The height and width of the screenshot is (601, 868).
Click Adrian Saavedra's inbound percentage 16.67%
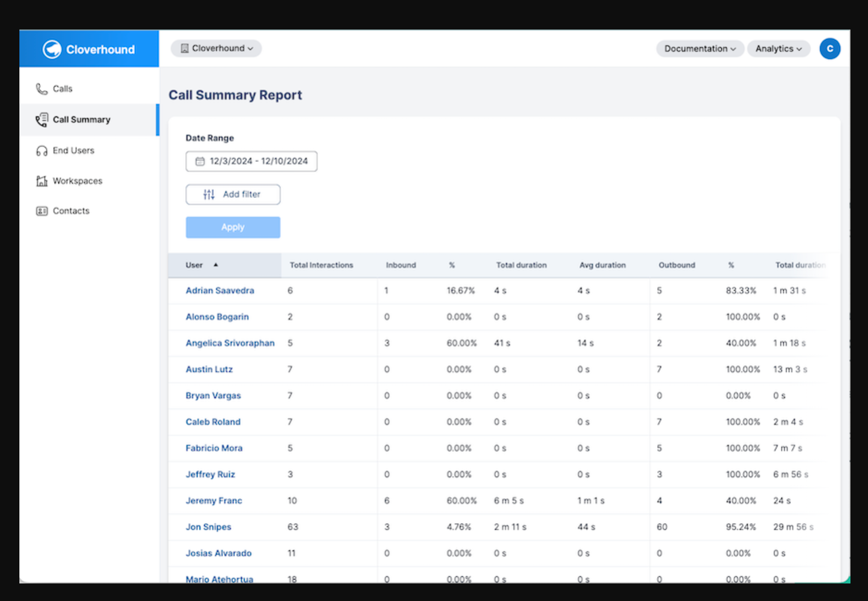coord(461,290)
